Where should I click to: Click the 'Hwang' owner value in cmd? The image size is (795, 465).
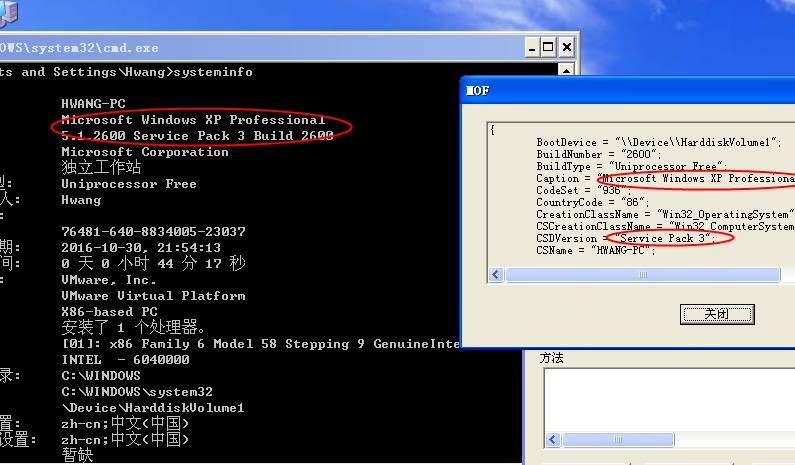81,200
